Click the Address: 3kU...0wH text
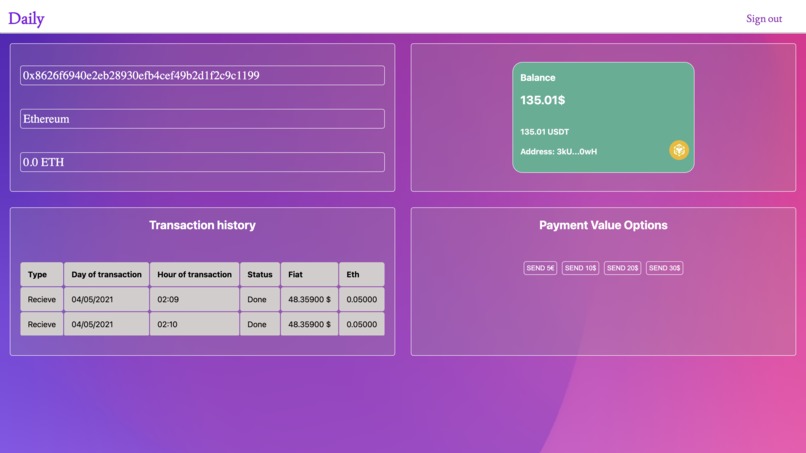Image resolution: width=806 pixels, height=453 pixels. tap(558, 152)
